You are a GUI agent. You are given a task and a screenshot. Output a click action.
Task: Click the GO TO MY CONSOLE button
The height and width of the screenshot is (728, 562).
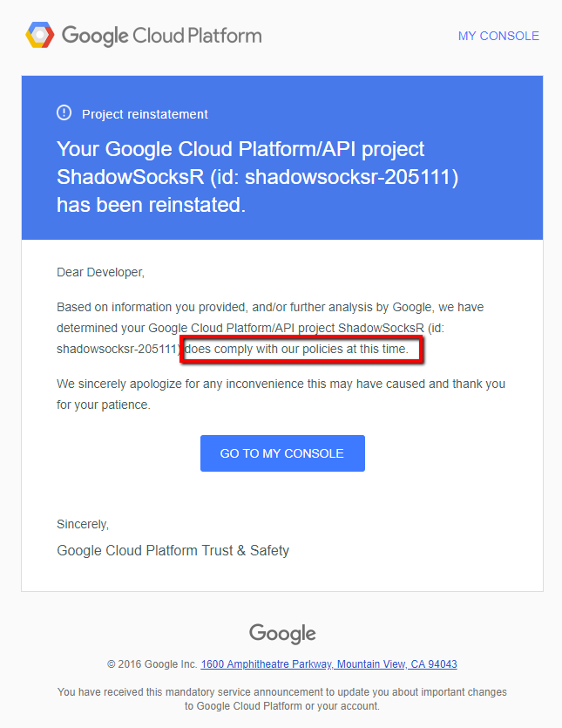(x=282, y=453)
